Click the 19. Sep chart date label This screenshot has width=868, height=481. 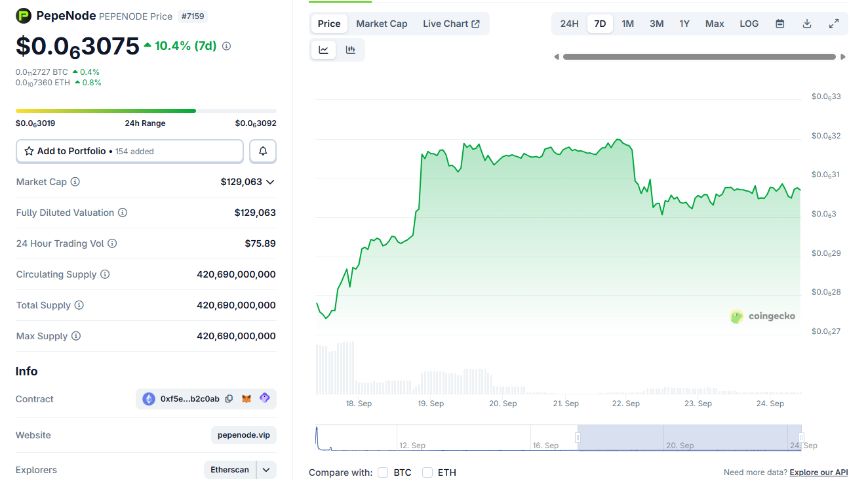[x=431, y=404]
